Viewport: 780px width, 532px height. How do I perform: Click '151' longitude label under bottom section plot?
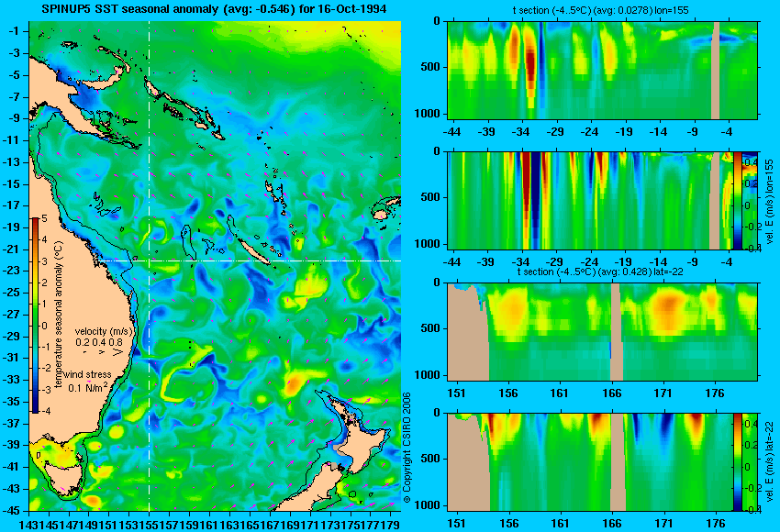457,524
